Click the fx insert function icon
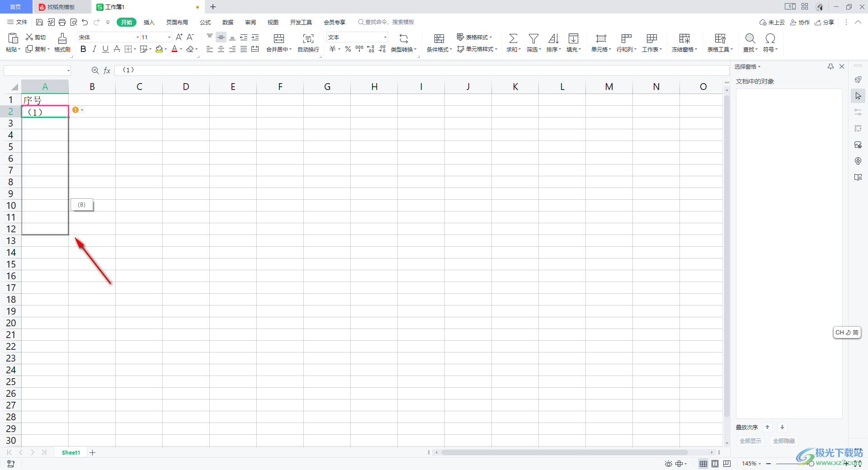868x470 pixels. click(107, 70)
